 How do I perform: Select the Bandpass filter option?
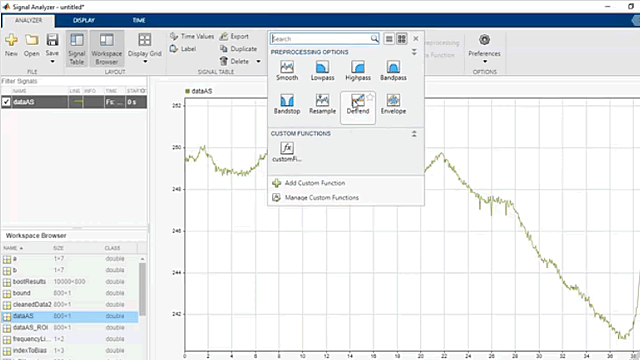[393, 71]
